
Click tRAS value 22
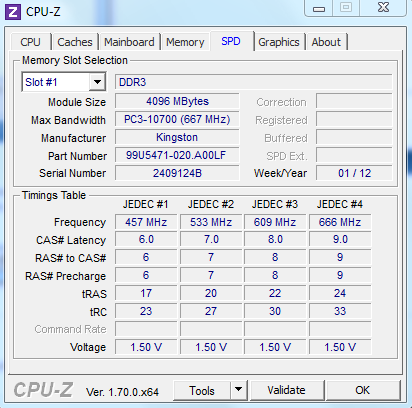pos(275,293)
